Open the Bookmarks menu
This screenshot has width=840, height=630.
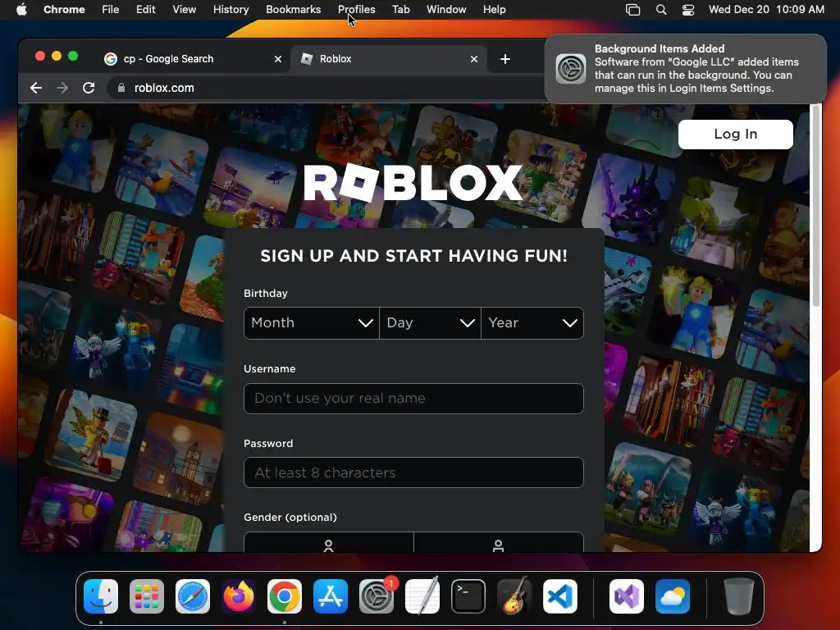[293, 10]
